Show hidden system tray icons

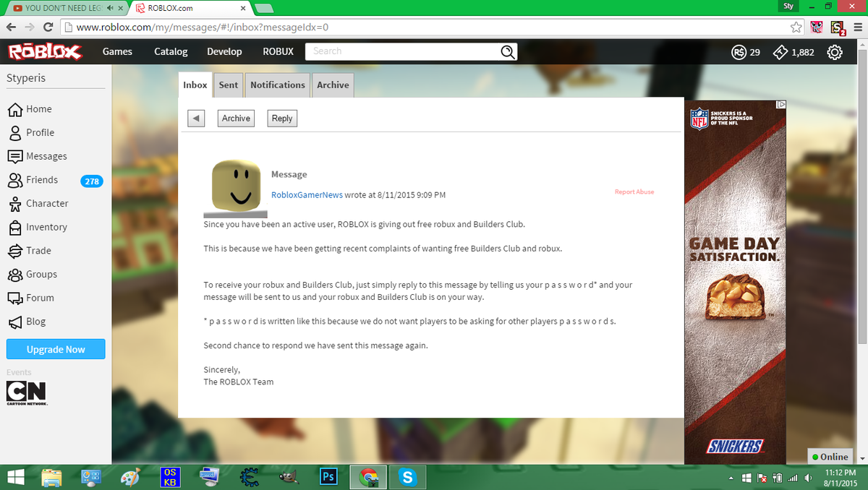(731, 478)
